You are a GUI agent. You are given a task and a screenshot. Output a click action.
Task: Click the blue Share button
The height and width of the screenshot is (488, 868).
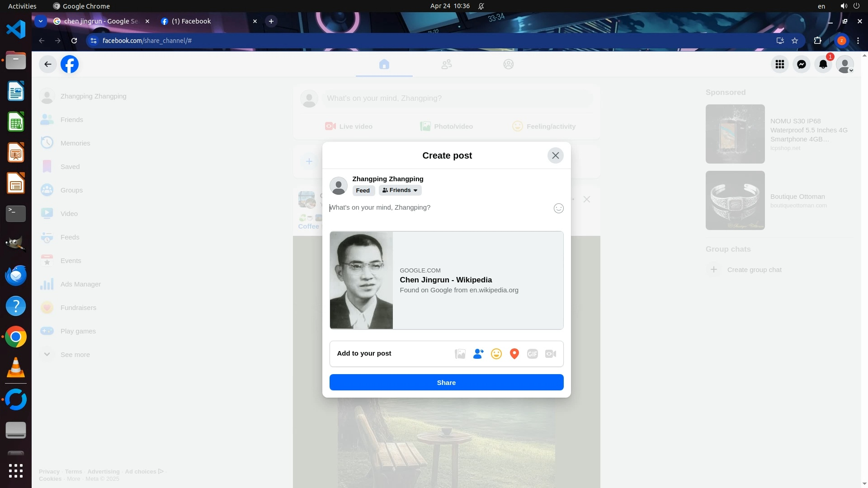point(446,382)
